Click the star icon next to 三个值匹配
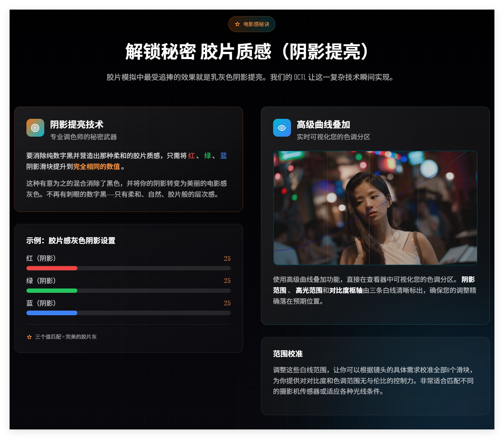Image resolution: width=504 pixels, height=439 pixels. (29, 337)
